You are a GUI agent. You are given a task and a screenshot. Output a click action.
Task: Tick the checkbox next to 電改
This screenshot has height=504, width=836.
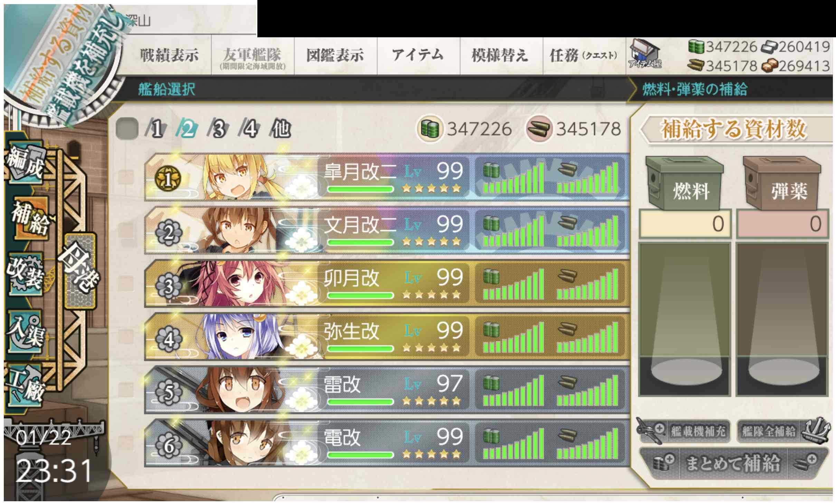click(125, 443)
